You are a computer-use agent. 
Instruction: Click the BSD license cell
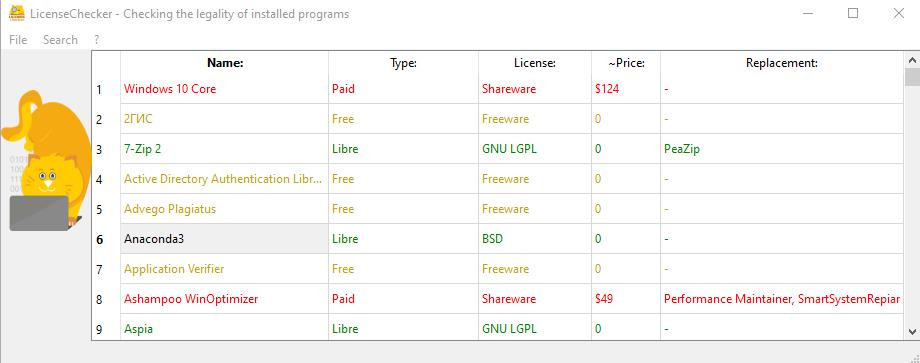pyautogui.click(x=535, y=239)
